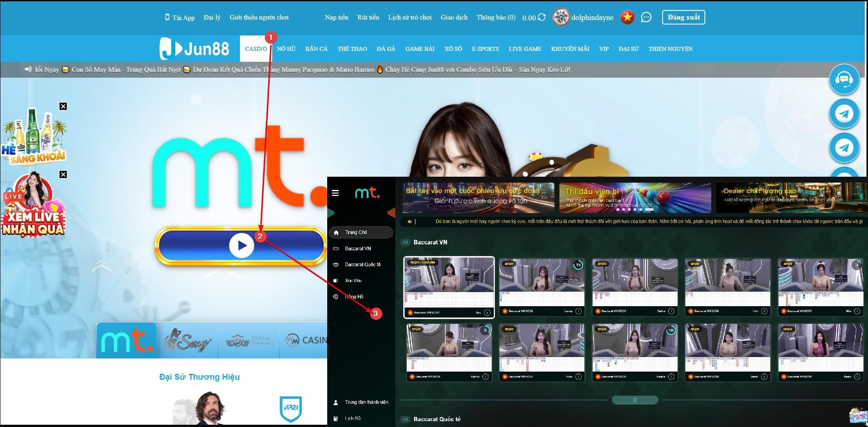
Task: Open the VIP menu item
Action: 604,49
